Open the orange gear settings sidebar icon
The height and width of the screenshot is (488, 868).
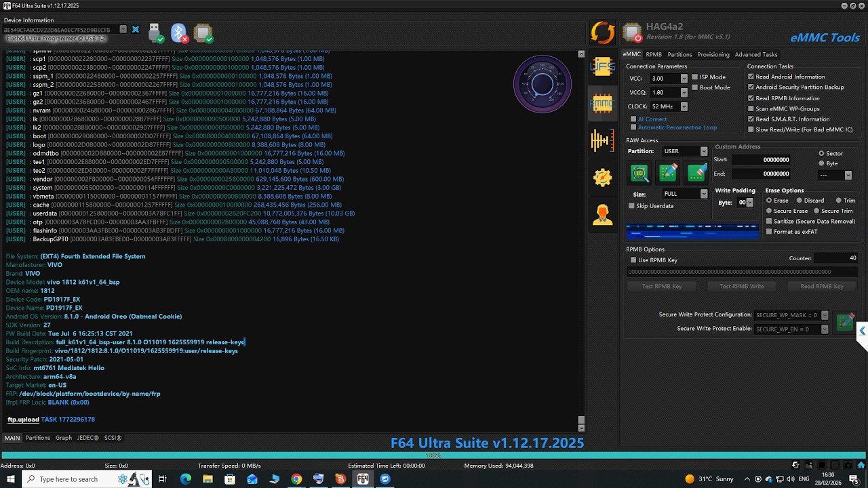[602, 178]
